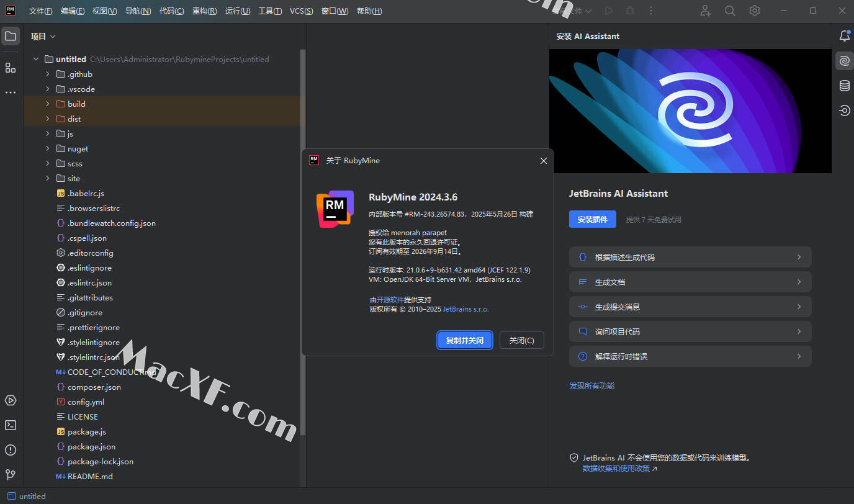Select the .gitignore file
Screen dimensions: 854x504
(x=85, y=312)
